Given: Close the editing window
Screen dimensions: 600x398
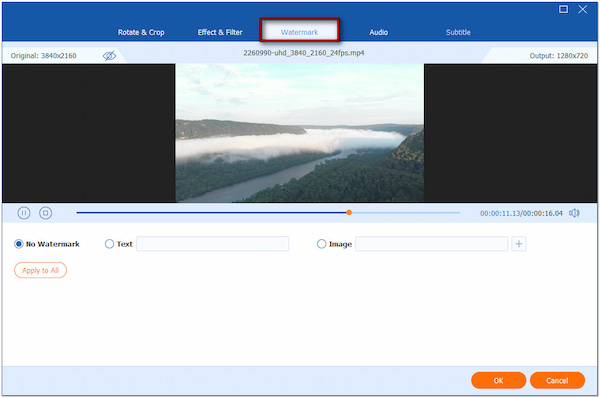Looking at the screenshot, I should coord(582,9).
